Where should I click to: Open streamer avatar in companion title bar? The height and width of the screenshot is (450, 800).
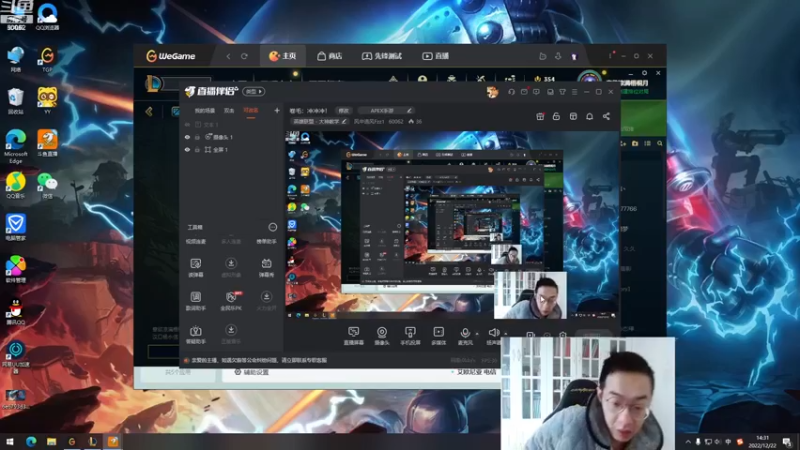(x=492, y=92)
